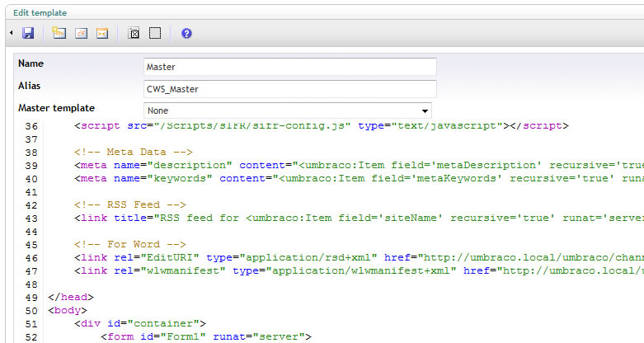Click the meta name keywords line
This screenshot has height=343, width=644.
tap(359, 178)
